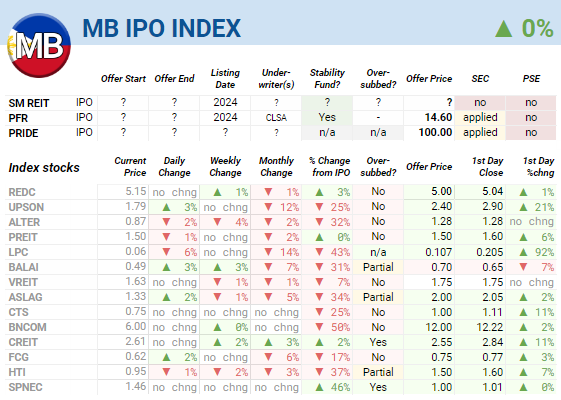This screenshot has width=561, height=400.
Task: Click REDC weekly change green up arrow
Action: [x=217, y=192]
